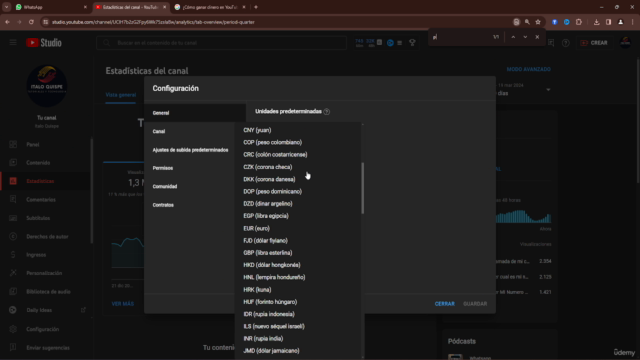Switch to the WhatsApp browser tab
The height and width of the screenshot is (360, 640).
click(51, 7)
